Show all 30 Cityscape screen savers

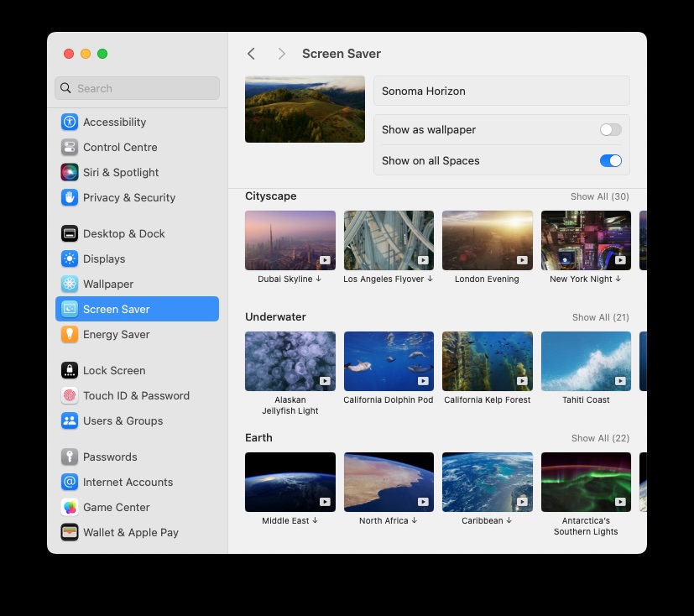pos(599,196)
